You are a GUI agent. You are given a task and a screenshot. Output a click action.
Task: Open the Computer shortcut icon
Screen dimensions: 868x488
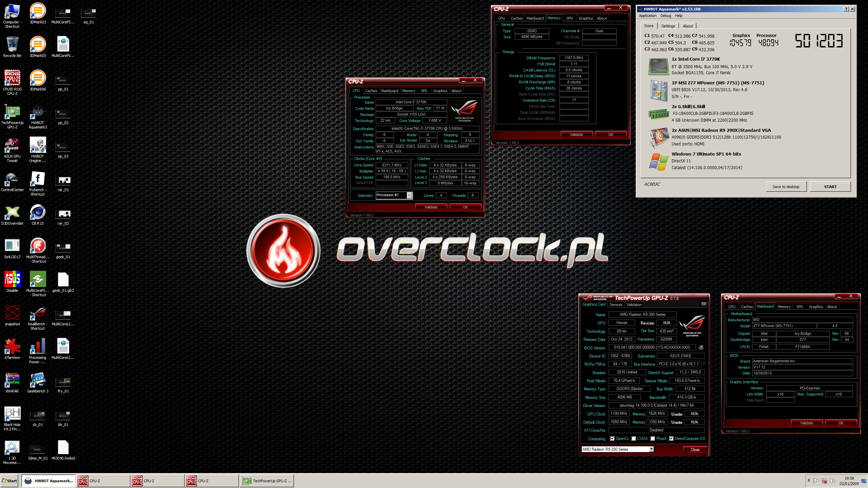click(12, 15)
